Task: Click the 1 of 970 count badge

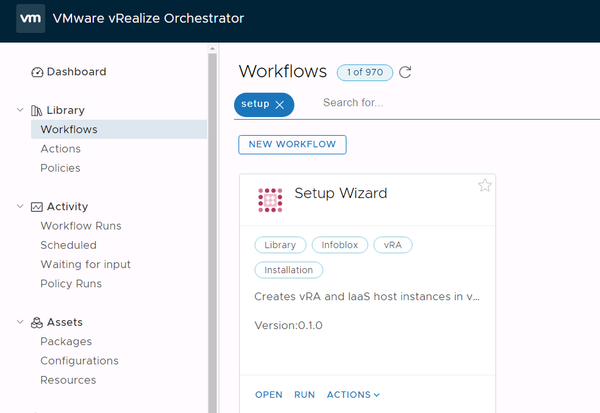Action: (365, 72)
